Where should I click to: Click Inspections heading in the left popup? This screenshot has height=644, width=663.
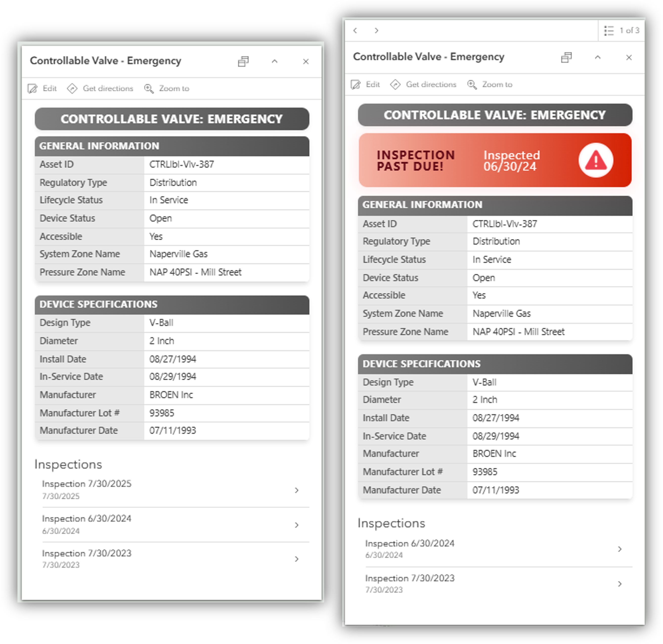point(68,464)
